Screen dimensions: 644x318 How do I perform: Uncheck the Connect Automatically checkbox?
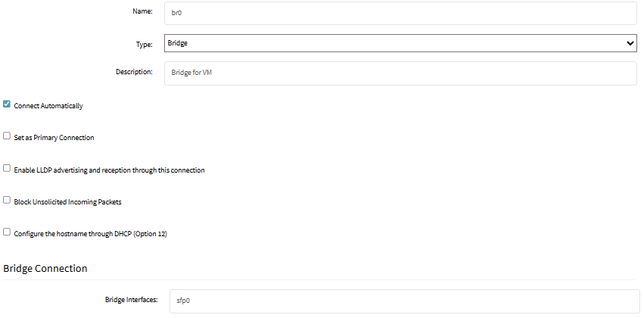(7, 104)
